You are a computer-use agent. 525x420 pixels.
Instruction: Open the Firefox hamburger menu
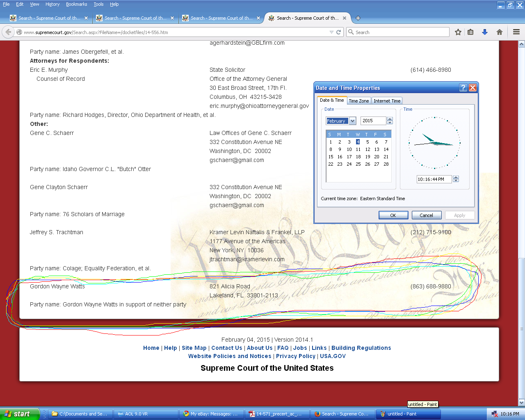click(516, 32)
